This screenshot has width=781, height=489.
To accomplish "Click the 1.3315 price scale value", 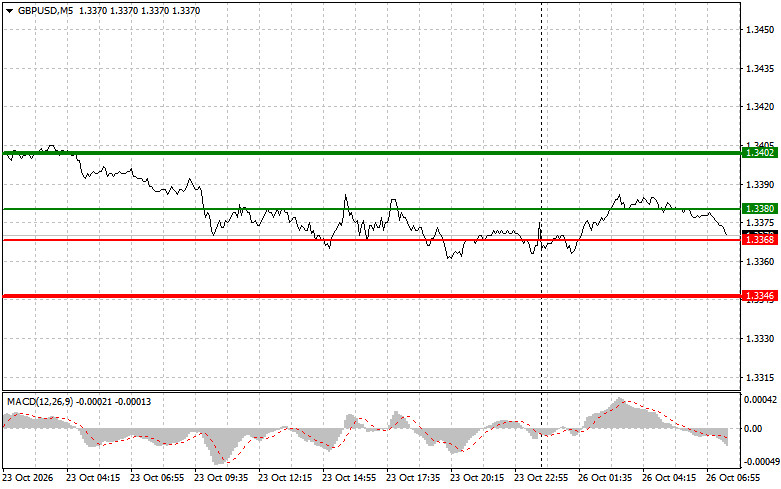I will click(x=760, y=377).
